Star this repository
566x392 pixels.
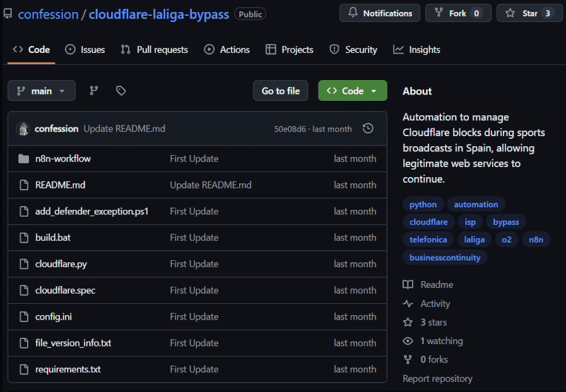[x=530, y=13]
